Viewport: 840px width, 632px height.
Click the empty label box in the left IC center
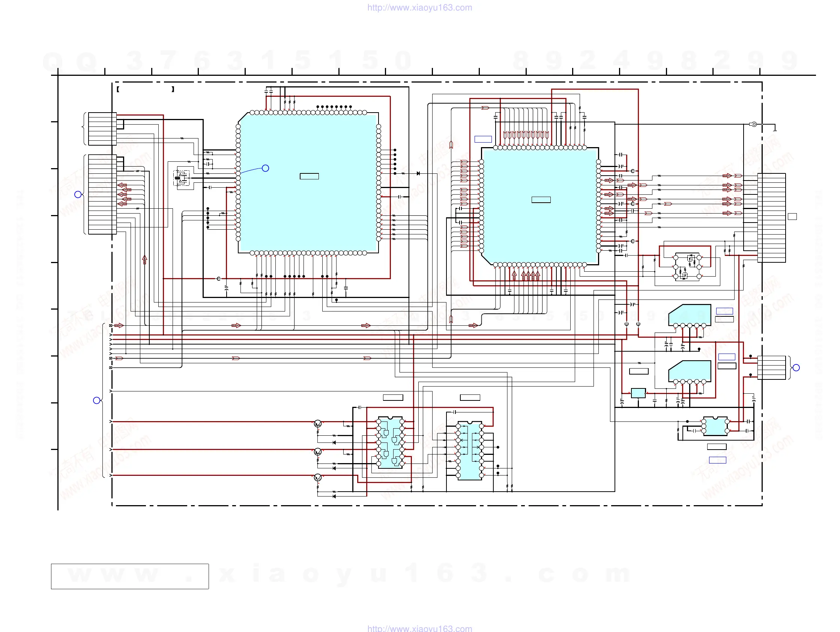(309, 176)
